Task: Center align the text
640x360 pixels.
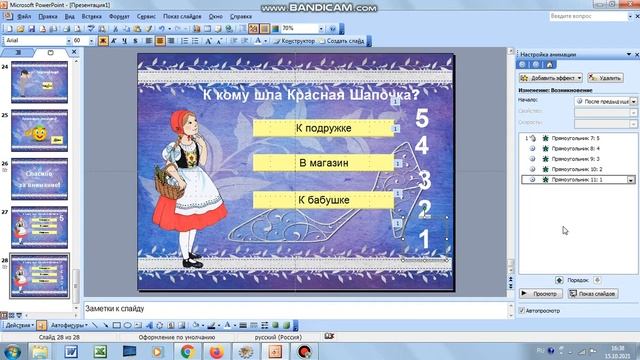Action: point(160,41)
